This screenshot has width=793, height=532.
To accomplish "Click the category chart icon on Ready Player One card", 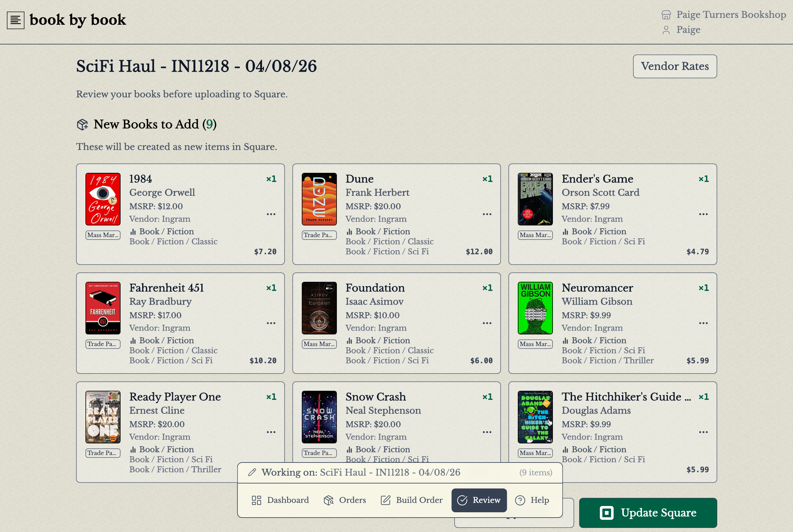I will pos(133,450).
